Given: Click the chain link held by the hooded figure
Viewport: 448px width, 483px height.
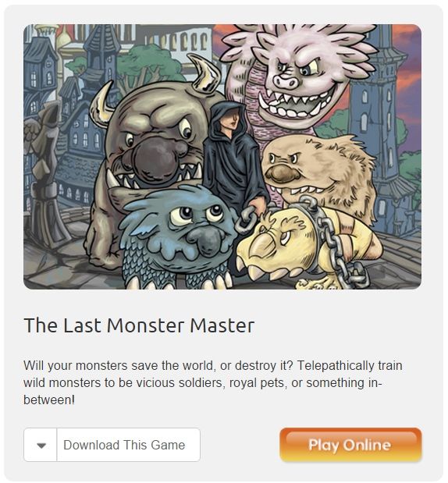Looking at the screenshot, I should tap(246, 219).
